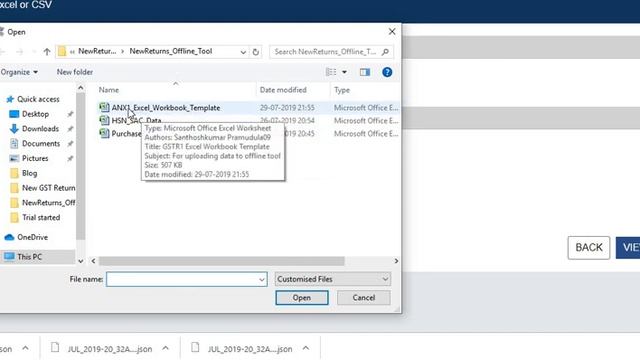Click the Downloads arrow icon
This screenshot has height=360, width=640.
click(14, 129)
